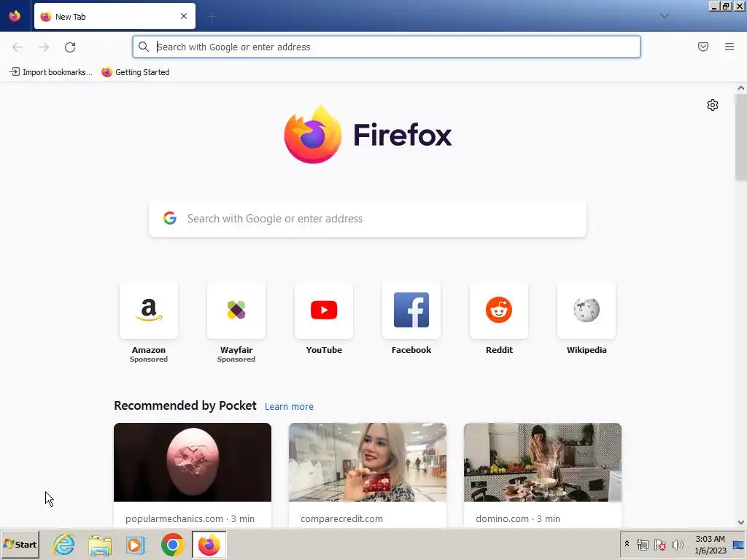Open the Windows Start menu
The width and height of the screenshot is (747, 560).
(x=20, y=544)
